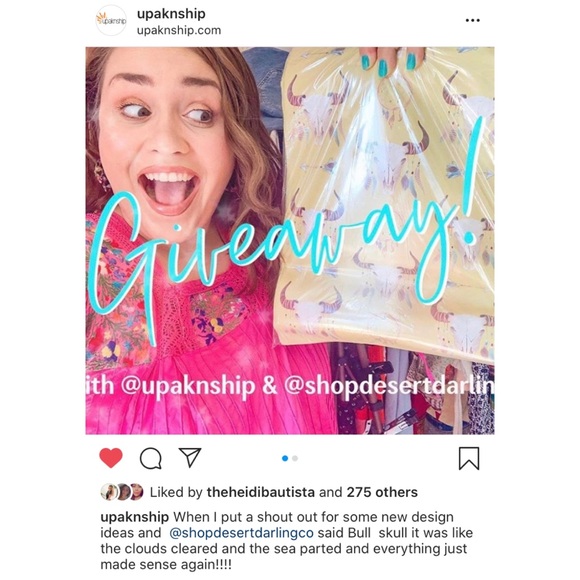Select the first blue carousel indicator dot

(x=285, y=458)
